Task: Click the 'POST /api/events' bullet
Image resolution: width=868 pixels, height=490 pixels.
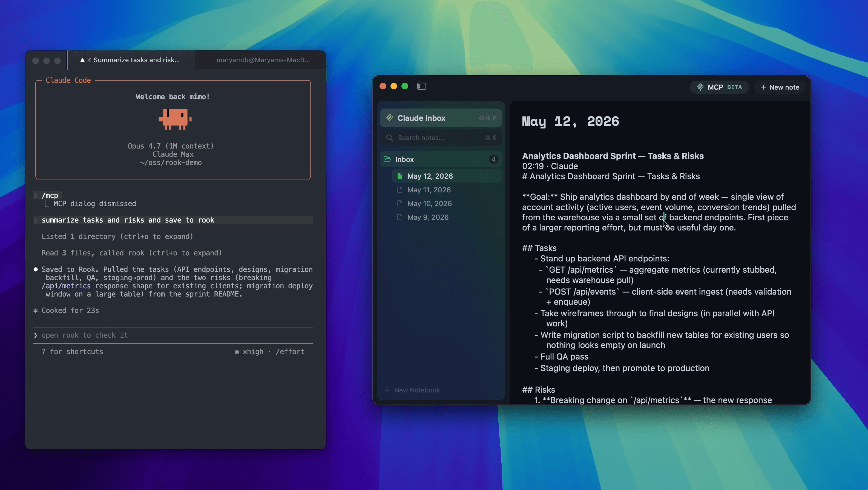Action: click(665, 297)
